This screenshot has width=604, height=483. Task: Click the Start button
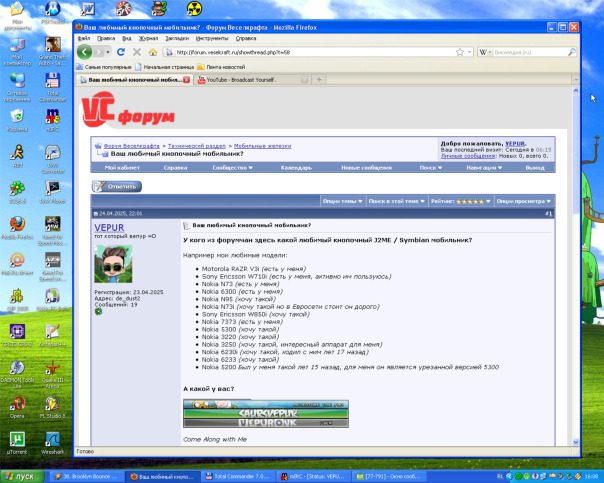(x=22, y=476)
